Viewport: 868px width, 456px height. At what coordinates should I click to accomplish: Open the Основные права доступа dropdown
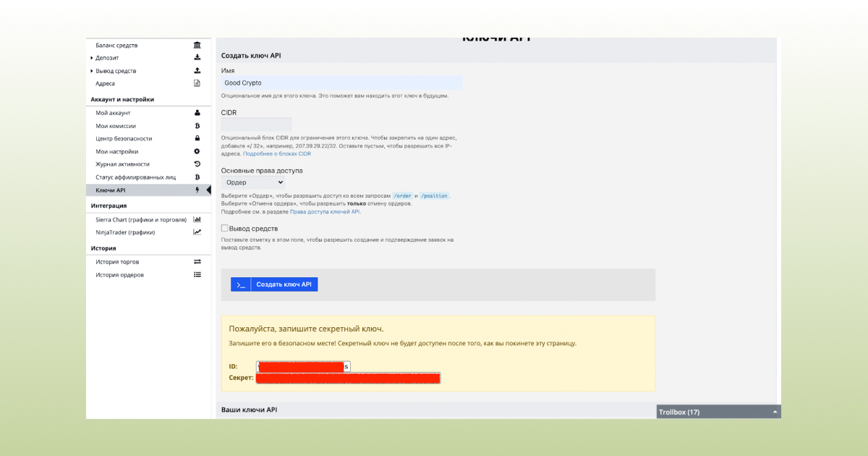click(253, 182)
